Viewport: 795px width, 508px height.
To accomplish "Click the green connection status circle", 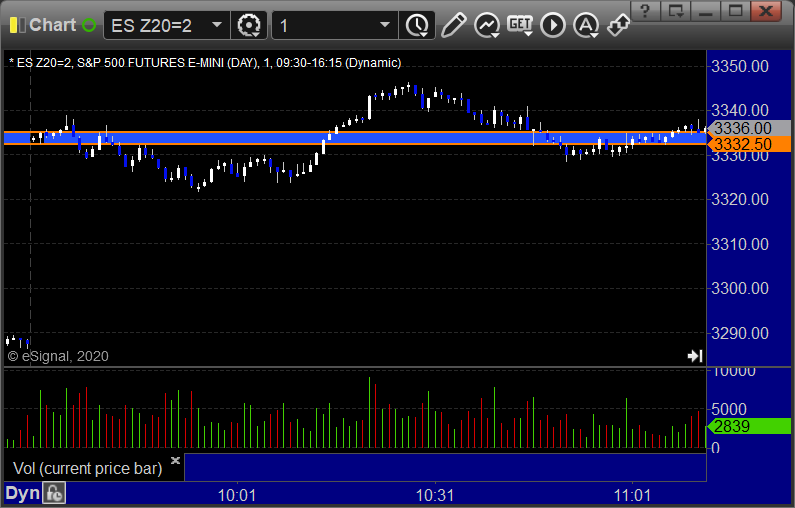I will coord(89,25).
